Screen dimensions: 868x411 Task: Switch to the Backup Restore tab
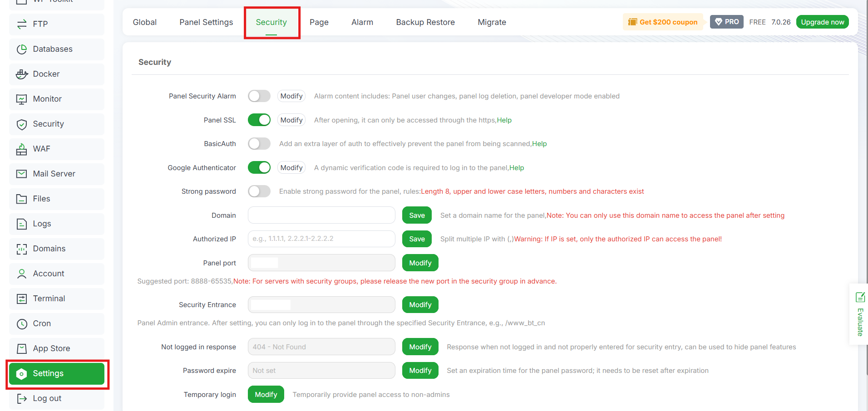[x=425, y=22]
